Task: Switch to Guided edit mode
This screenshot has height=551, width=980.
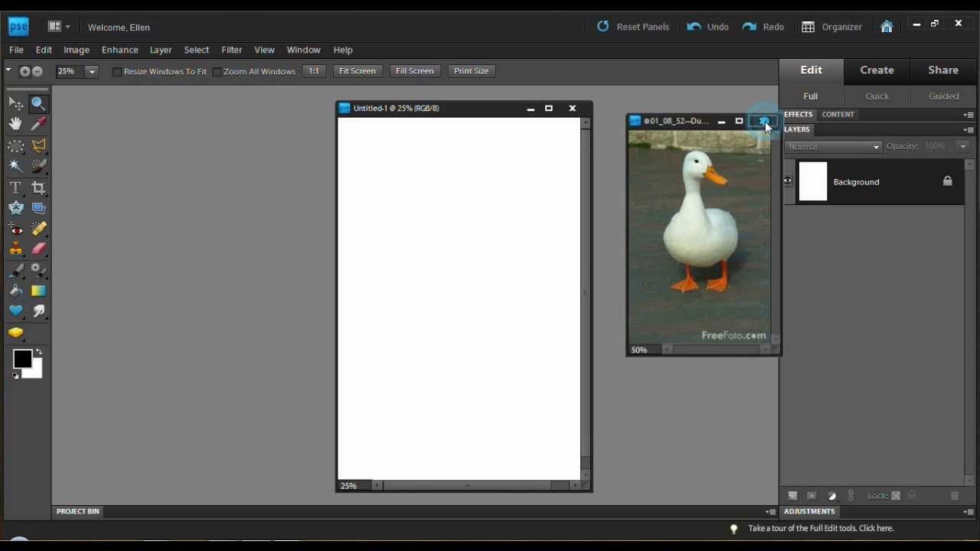Action: point(943,96)
